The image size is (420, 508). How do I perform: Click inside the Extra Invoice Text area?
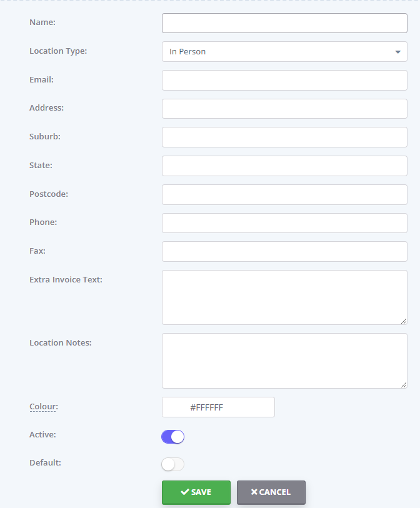(x=284, y=297)
